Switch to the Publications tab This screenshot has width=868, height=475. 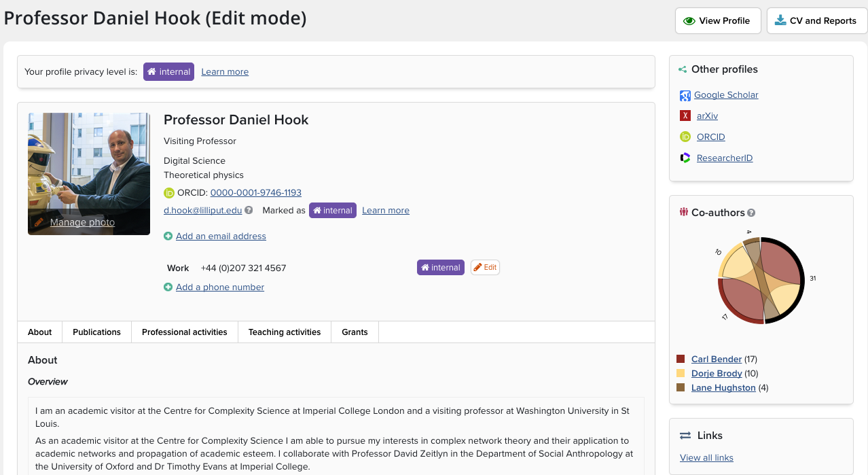click(96, 332)
